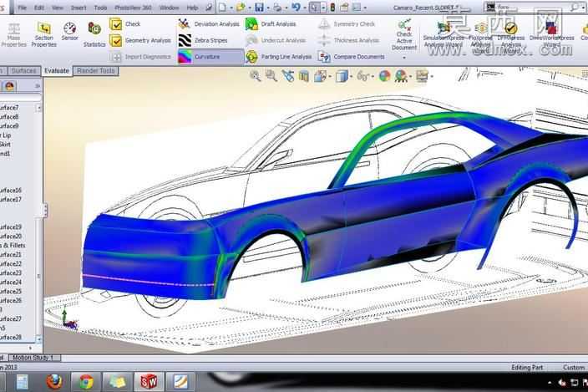Image resolution: width=588 pixels, height=392 pixels.
Task: Click the Rebuild traffic light icon
Action: click(332, 8)
